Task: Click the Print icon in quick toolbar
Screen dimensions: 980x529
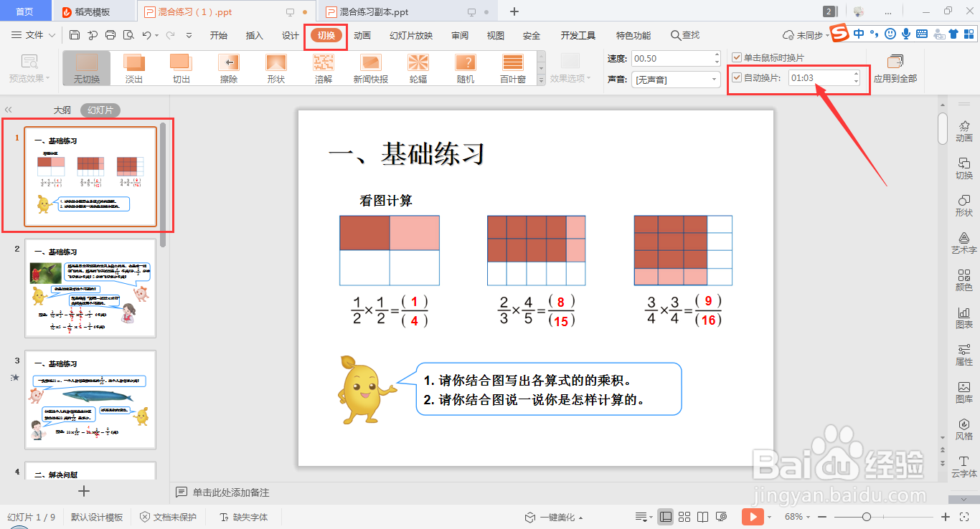Action: [x=110, y=35]
